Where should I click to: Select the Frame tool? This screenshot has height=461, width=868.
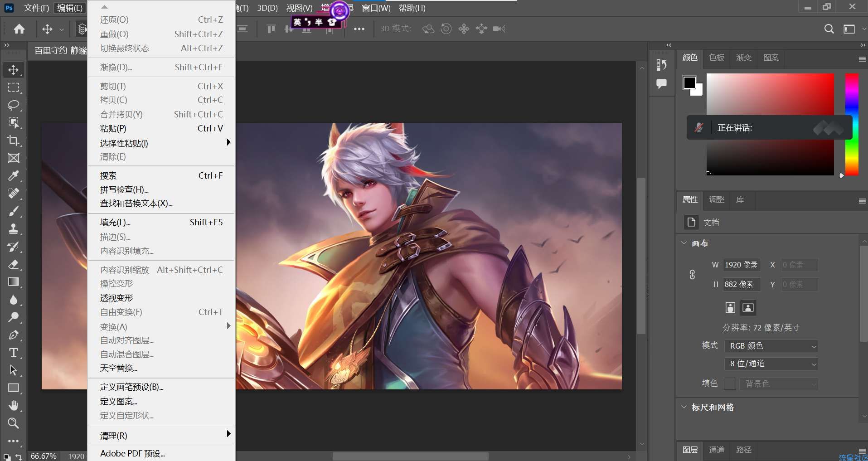click(14, 158)
